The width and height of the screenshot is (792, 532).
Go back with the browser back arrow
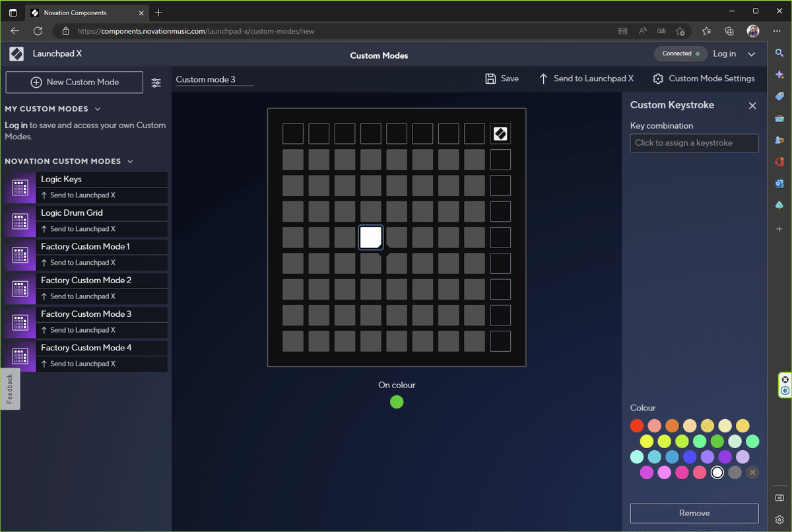(x=15, y=31)
